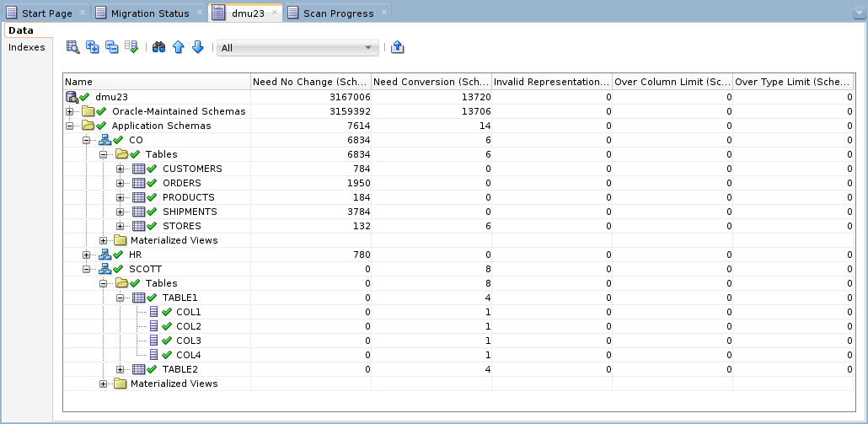Viewport: 868px width, 424px height.
Task: Open the All filter dropdown
Action: (297, 47)
